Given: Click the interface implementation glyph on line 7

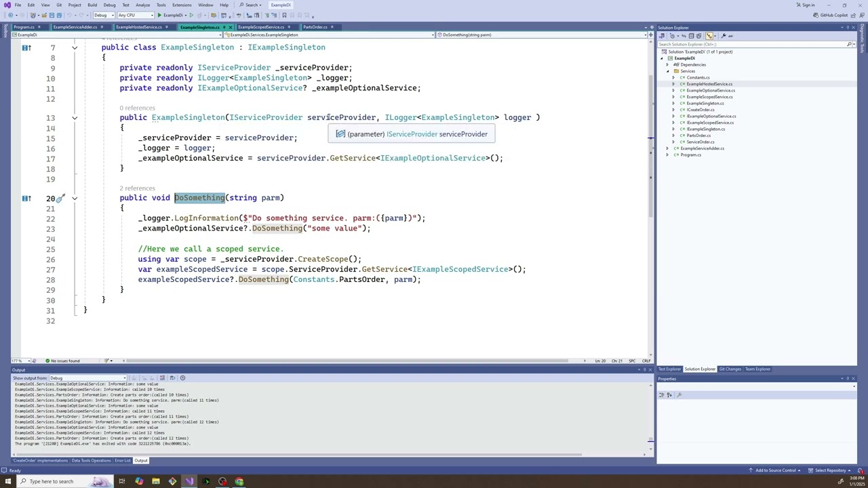Looking at the screenshot, I should 26,47.
